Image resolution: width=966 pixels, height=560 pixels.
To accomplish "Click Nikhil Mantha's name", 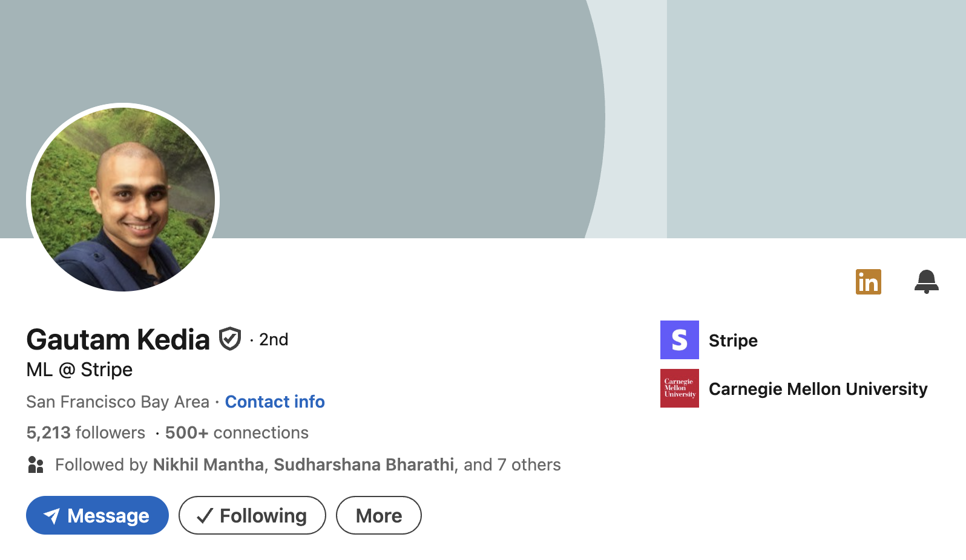I will pos(208,464).
